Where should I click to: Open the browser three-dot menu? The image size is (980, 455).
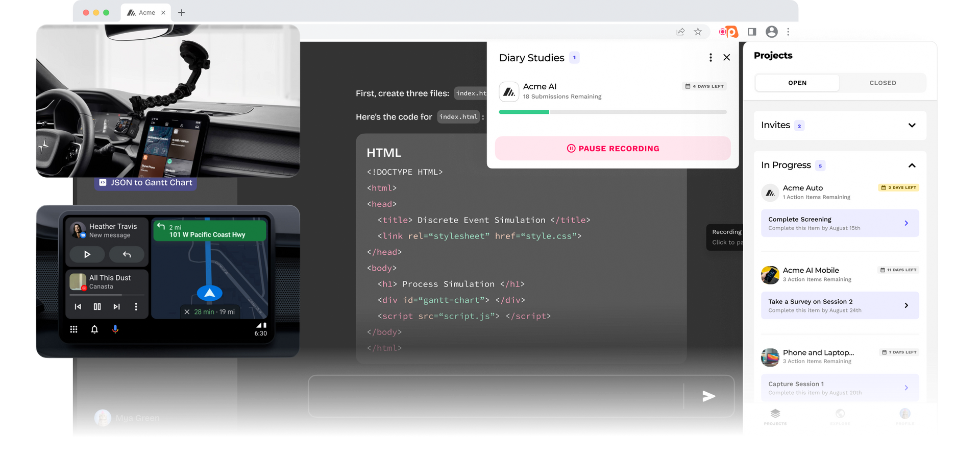[x=788, y=32]
